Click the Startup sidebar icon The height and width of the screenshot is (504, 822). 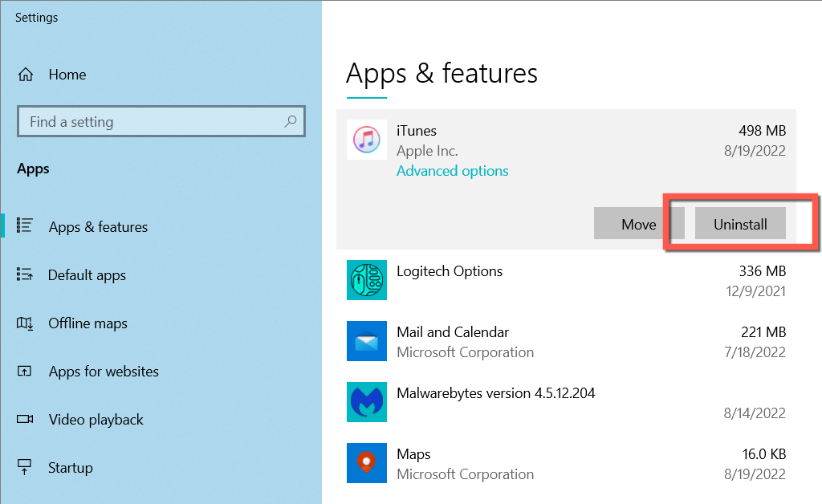pyautogui.click(x=25, y=467)
